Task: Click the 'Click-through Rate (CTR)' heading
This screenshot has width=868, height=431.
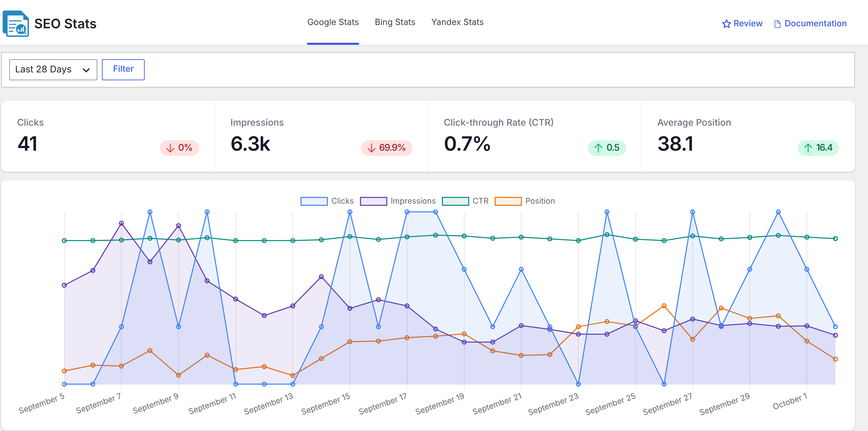Action: pyautogui.click(x=498, y=122)
